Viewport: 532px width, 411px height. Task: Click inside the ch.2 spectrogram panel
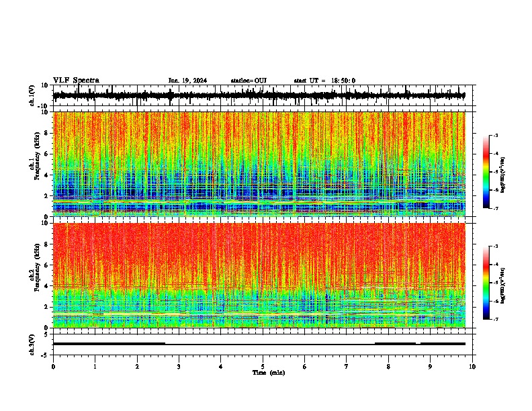[x=259, y=275]
